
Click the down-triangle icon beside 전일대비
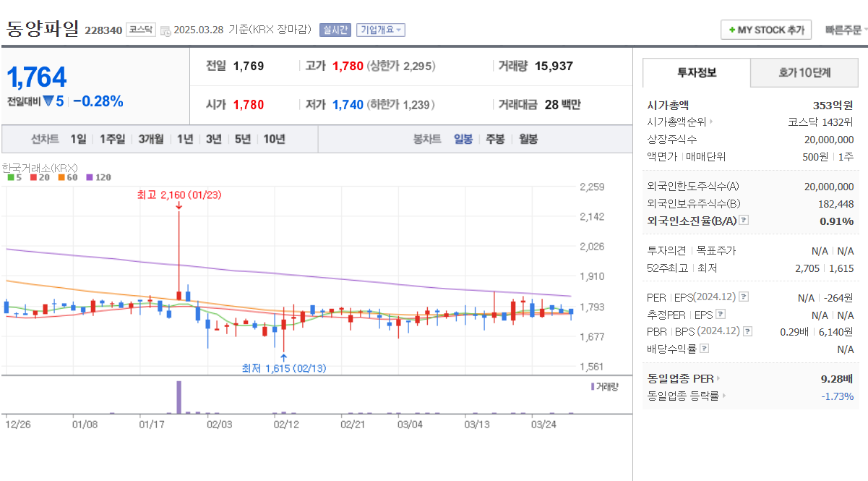coord(48,101)
